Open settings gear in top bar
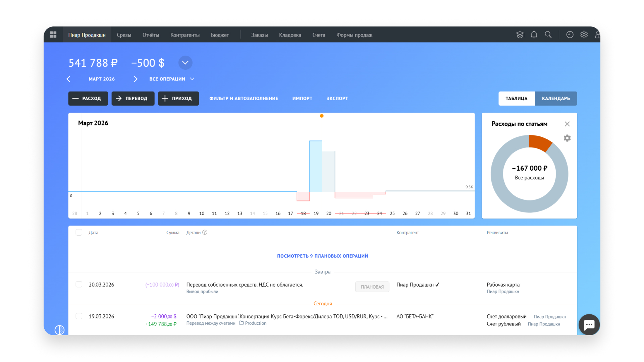Viewport: 644px width, 362px height. tap(584, 35)
